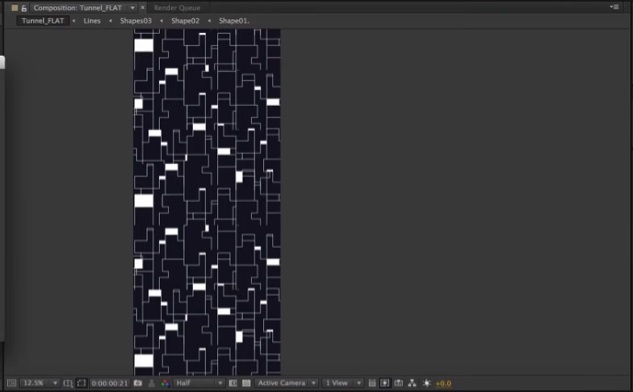Click the arrow before Shape01
The height and width of the screenshot is (392, 633).
[x=209, y=21]
